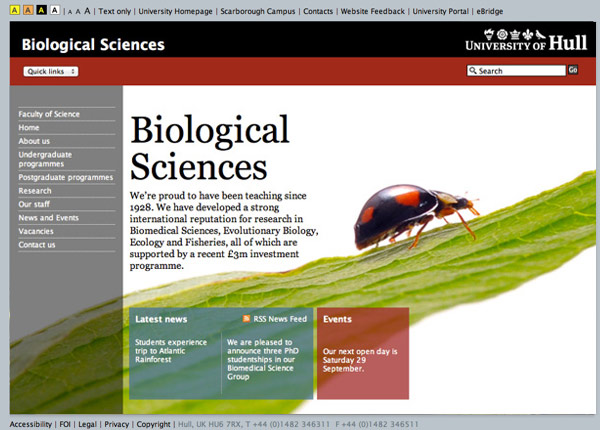The width and height of the screenshot is (600, 430).
Task: Open eBridge link
Action: click(490, 11)
